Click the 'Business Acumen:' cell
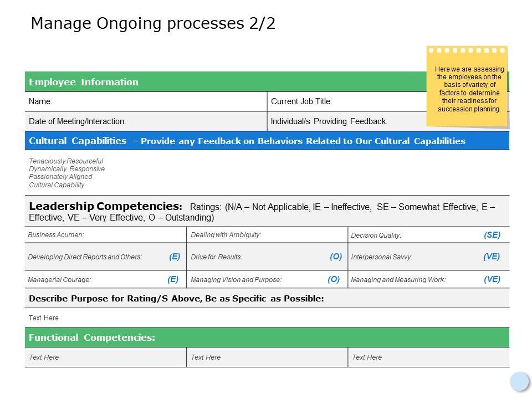532x399 pixels. pyautogui.click(x=105, y=235)
